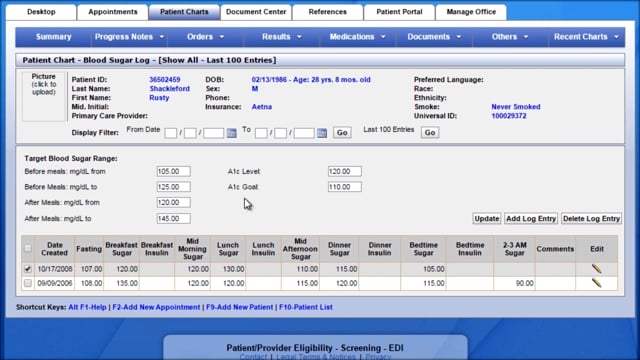Viewport: 640px width, 360px height.
Task: Open the To date calendar picker icon
Action: click(322, 133)
